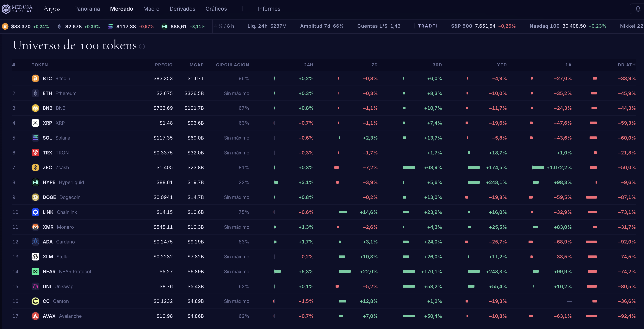This screenshot has height=329, width=644.
Task: Click the S&P 500 ticker value
Action: (x=485, y=26)
